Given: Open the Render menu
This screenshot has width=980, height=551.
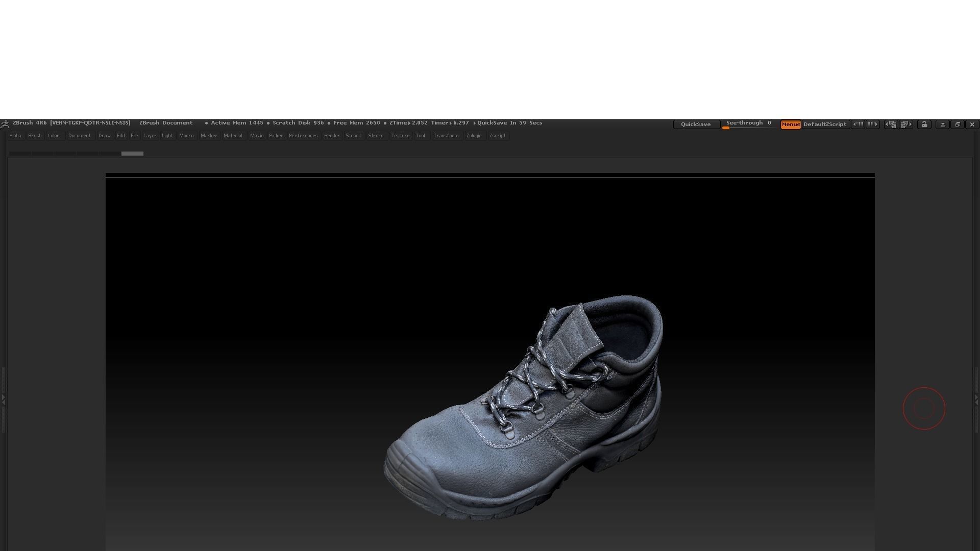Looking at the screenshot, I should tap(332, 136).
